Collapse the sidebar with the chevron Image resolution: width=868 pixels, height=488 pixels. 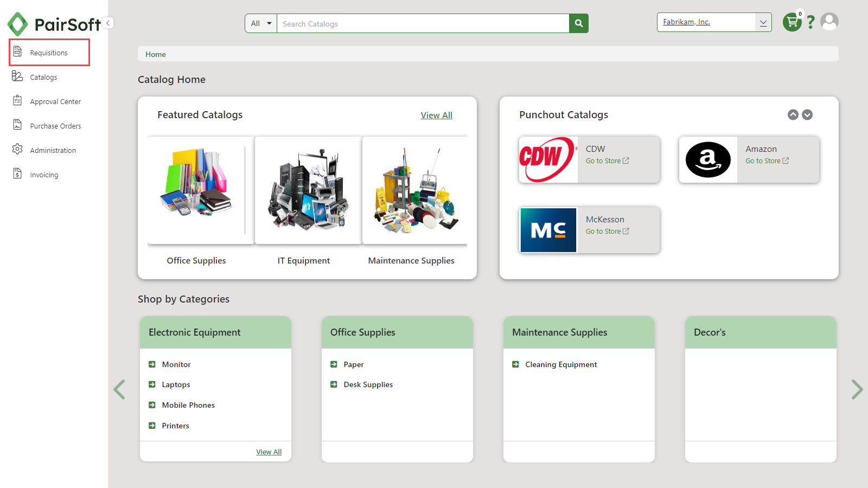point(108,23)
